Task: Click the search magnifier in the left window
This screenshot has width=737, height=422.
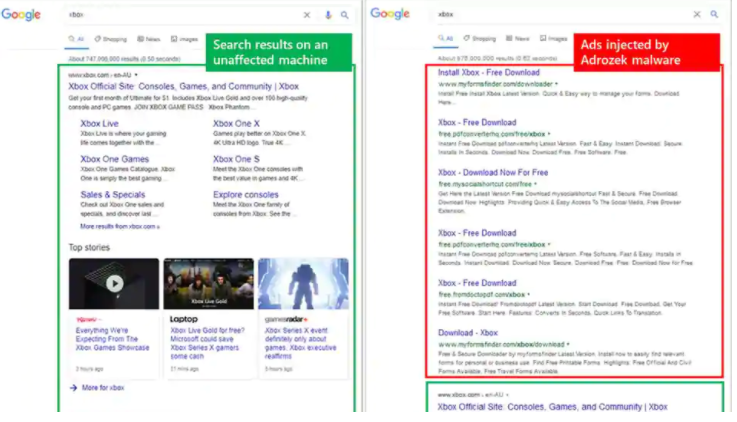Action: [345, 15]
